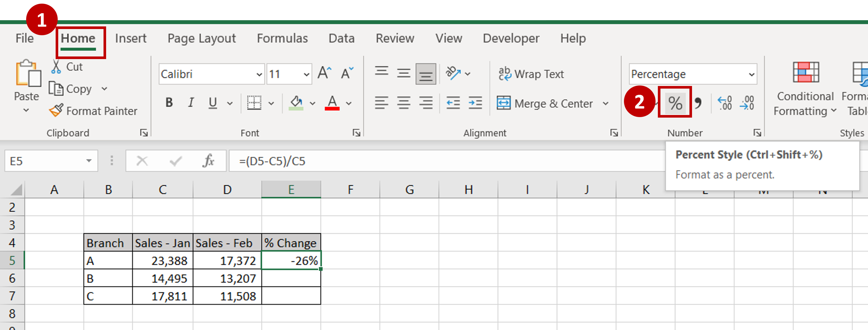Click the Percent Style icon
This screenshot has height=330, width=868.
[674, 102]
